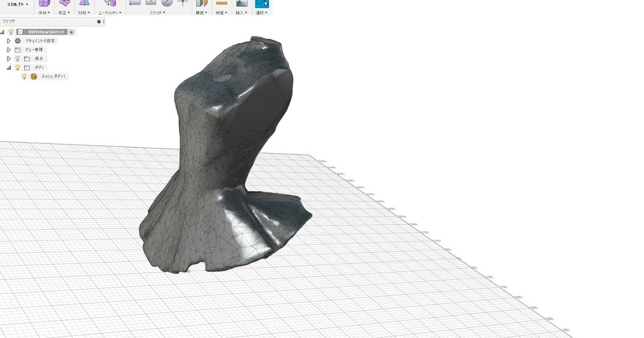Image resolution: width=644 pixels, height=338 pixels.
Task: Expand the 原点 node
Action: (9, 58)
